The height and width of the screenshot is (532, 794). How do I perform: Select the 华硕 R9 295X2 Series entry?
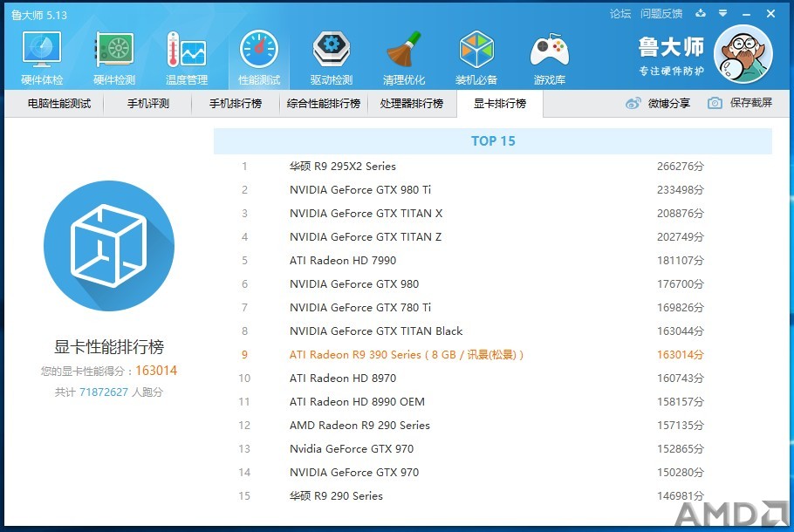pyautogui.click(x=342, y=166)
